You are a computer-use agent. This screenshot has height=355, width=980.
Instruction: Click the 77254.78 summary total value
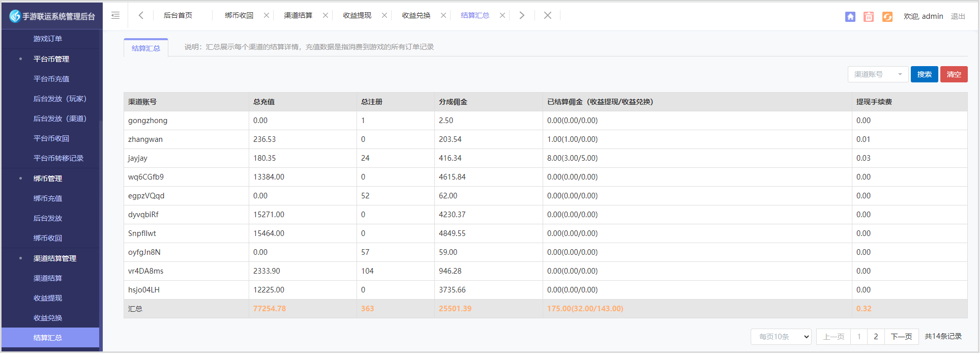[270, 309]
